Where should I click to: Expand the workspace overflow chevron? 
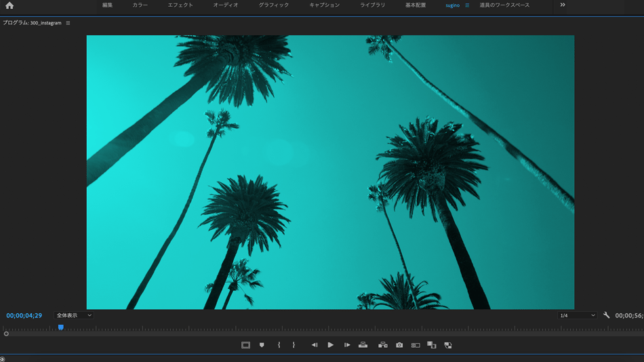tap(563, 5)
